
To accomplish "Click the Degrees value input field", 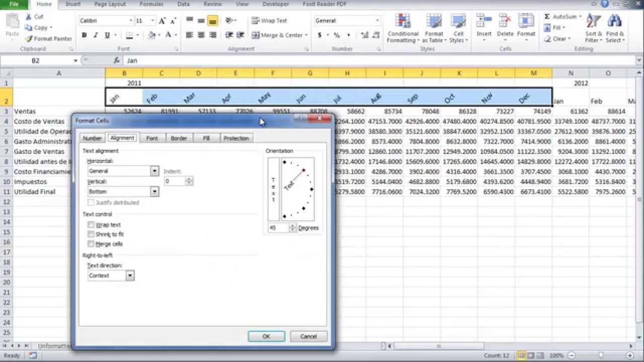I will [279, 228].
